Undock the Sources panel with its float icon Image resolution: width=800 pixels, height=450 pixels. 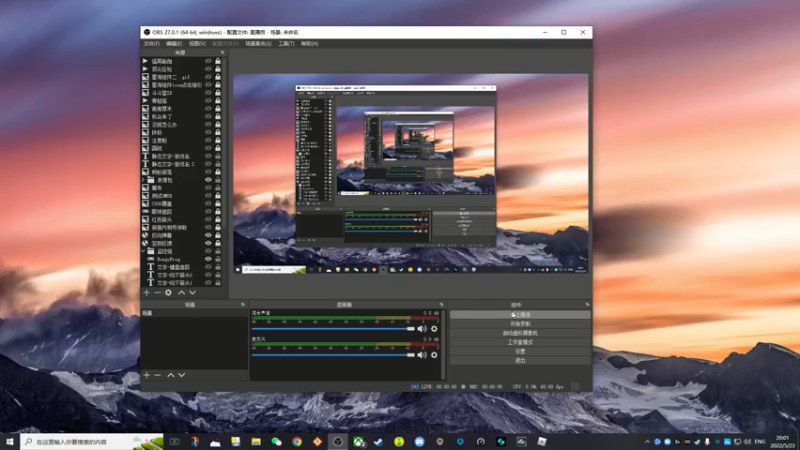[x=222, y=53]
